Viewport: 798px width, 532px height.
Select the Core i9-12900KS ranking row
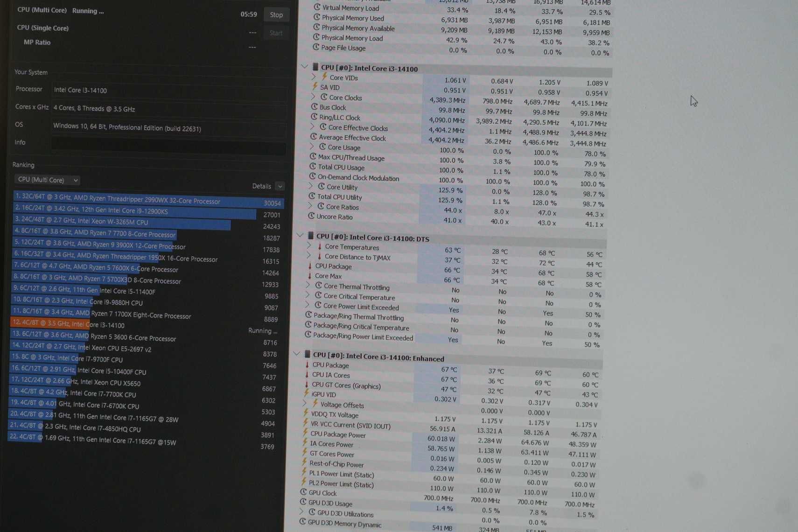tap(148, 212)
